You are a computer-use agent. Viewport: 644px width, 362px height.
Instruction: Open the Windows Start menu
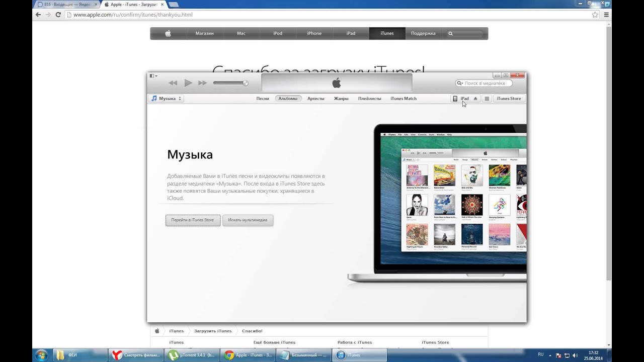pos(41,355)
